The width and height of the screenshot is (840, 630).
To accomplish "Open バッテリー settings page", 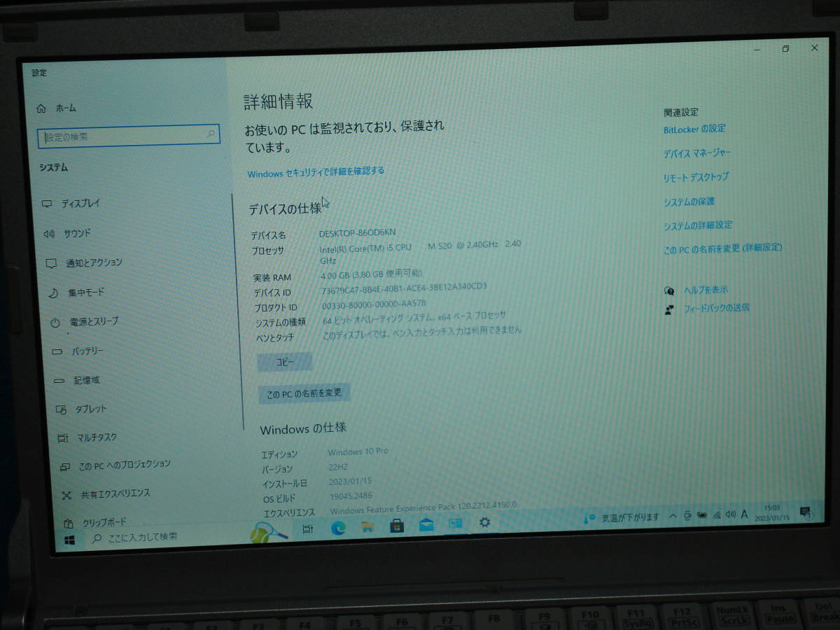I will 78,351.
